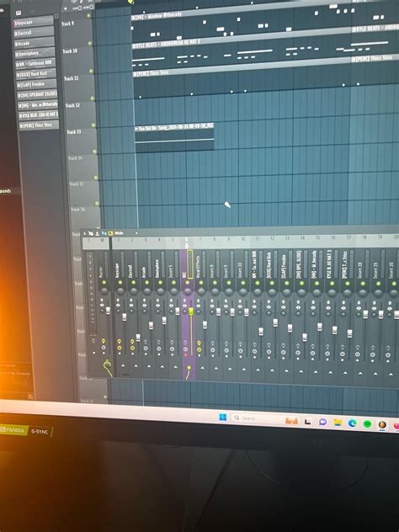The width and height of the screenshot is (399, 532).
Task: Open the You Did Ok audio clip menu
Action: [x=136, y=129]
